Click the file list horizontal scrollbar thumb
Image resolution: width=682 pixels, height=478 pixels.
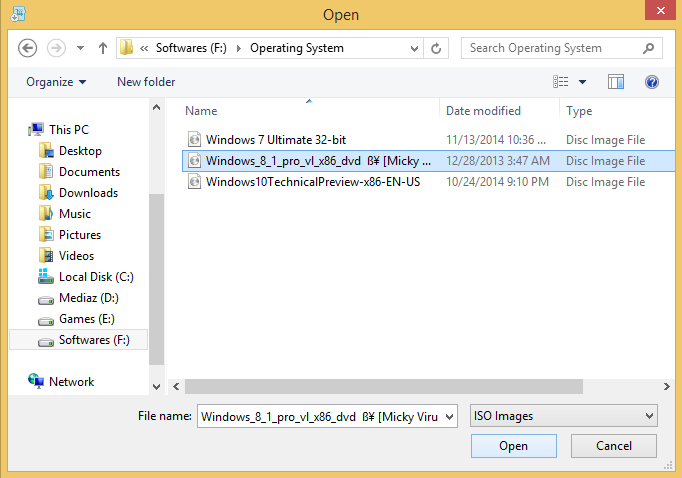[x=384, y=387]
